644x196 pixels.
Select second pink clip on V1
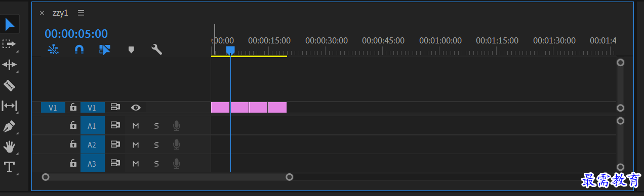(239, 107)
